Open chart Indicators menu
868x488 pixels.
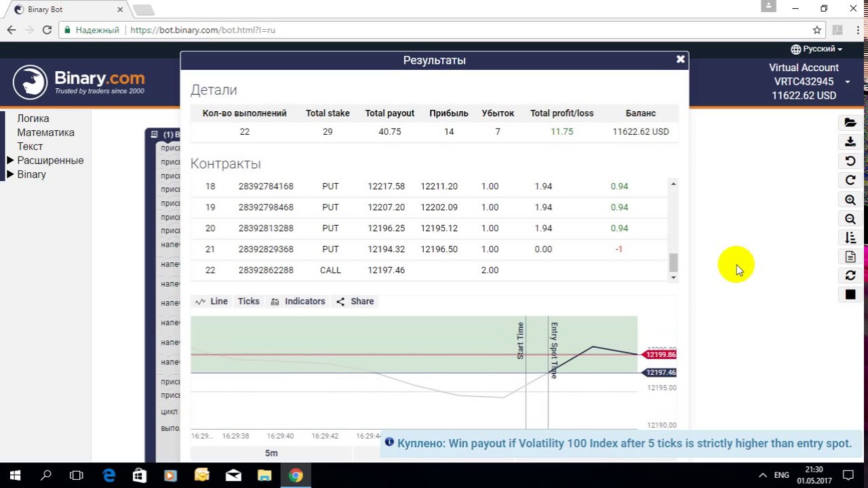(x=298, y=302)
